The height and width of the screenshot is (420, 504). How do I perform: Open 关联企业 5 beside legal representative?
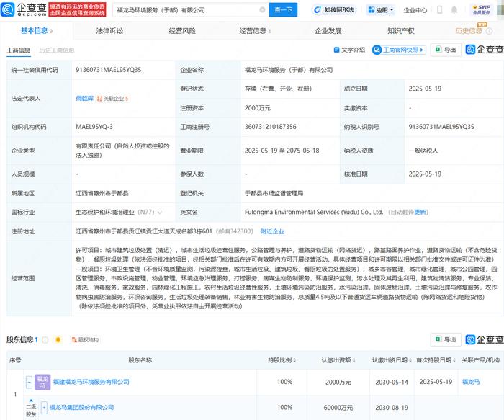[x=113, y=99]
